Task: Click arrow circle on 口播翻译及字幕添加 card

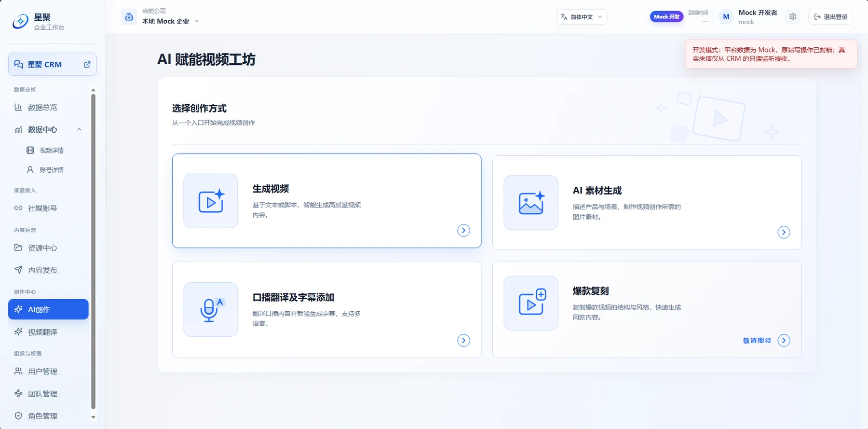Action: pyautogui.click(x=463, y=341)
